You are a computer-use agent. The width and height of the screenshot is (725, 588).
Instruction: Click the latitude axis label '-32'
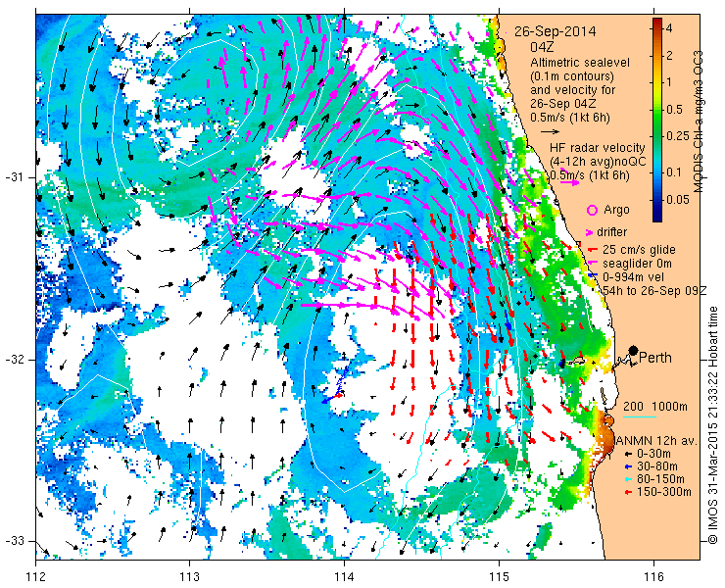[x=16, y=360]
